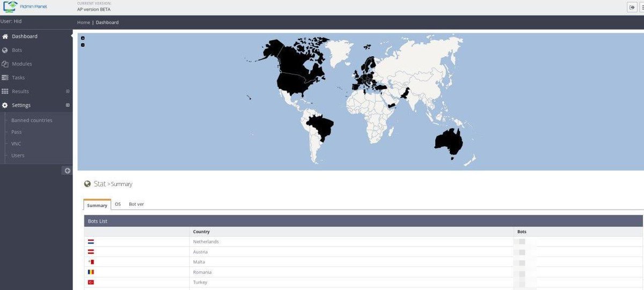The height and width of the screenshot is (290, 644).
Task: Click the Bots List panel header
Action: coord(363,221)
